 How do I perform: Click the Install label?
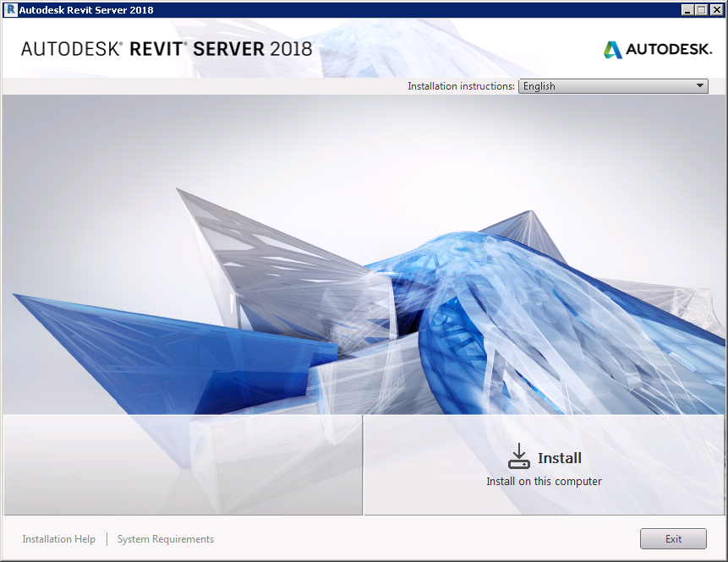[560, 458]
